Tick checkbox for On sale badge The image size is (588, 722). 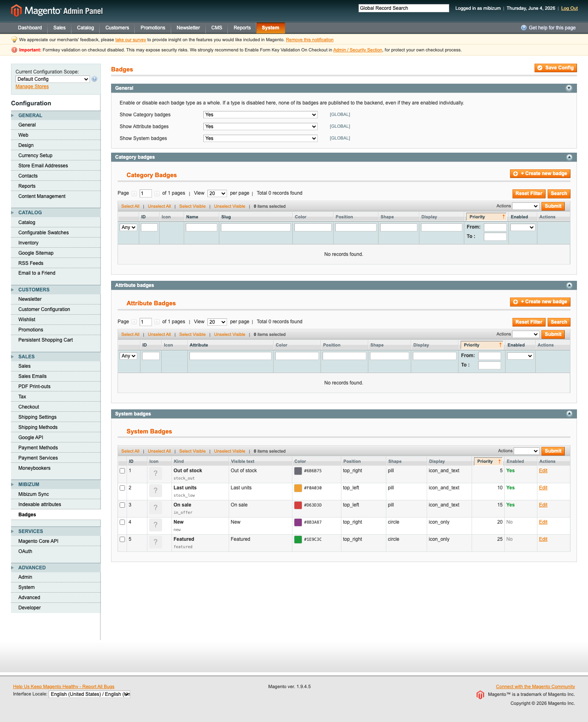coord(122,505)
